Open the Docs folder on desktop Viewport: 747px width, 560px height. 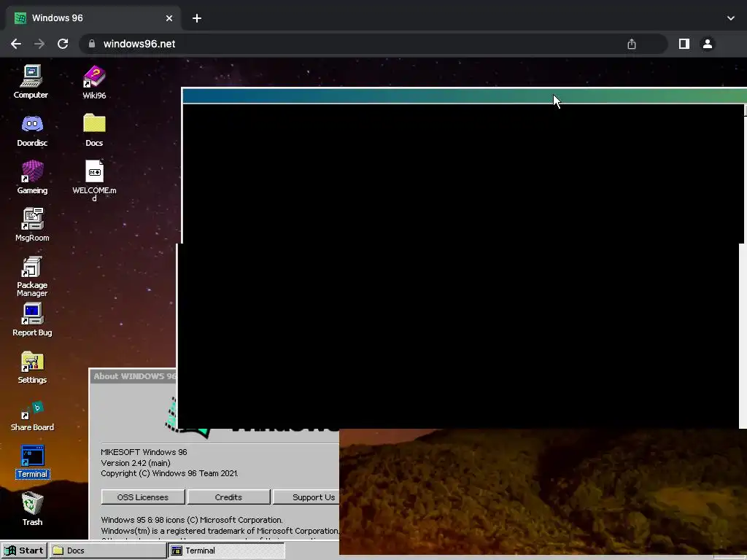[x=94, y=130]
